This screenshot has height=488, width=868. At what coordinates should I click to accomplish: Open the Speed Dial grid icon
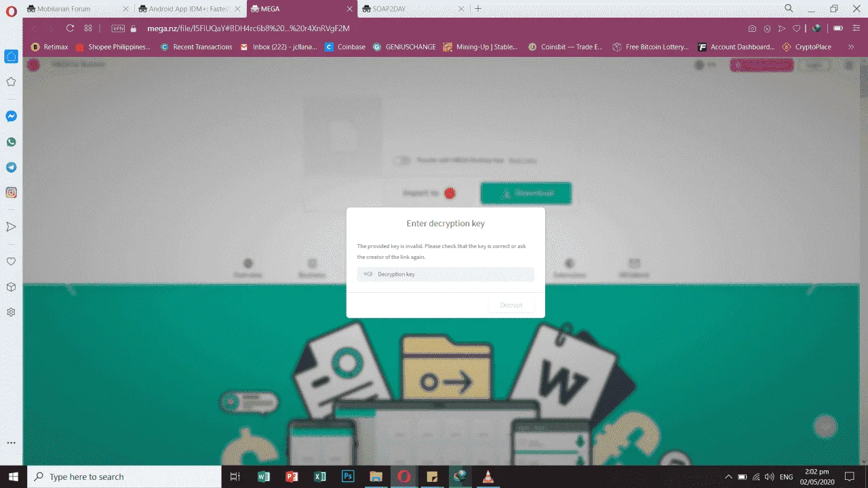[88, 28]
